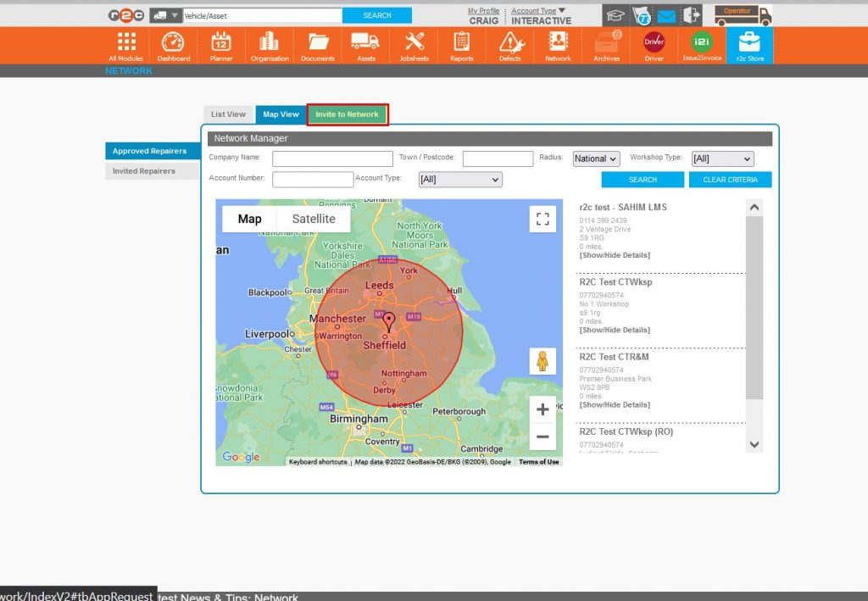Open the r2c Store
Viewport: 868px width, 601px height.
pyautogui.click(x=748, y=46)
